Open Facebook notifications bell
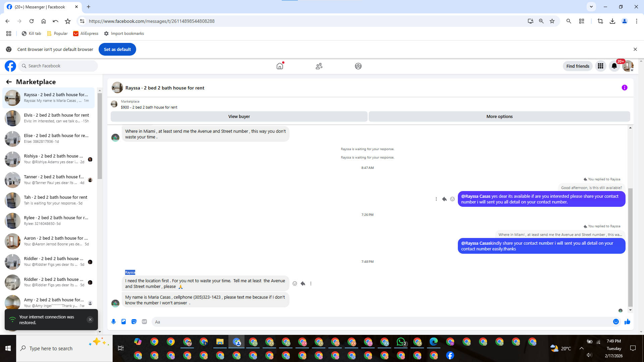644x362 pixels. click(x=614, y=66)
